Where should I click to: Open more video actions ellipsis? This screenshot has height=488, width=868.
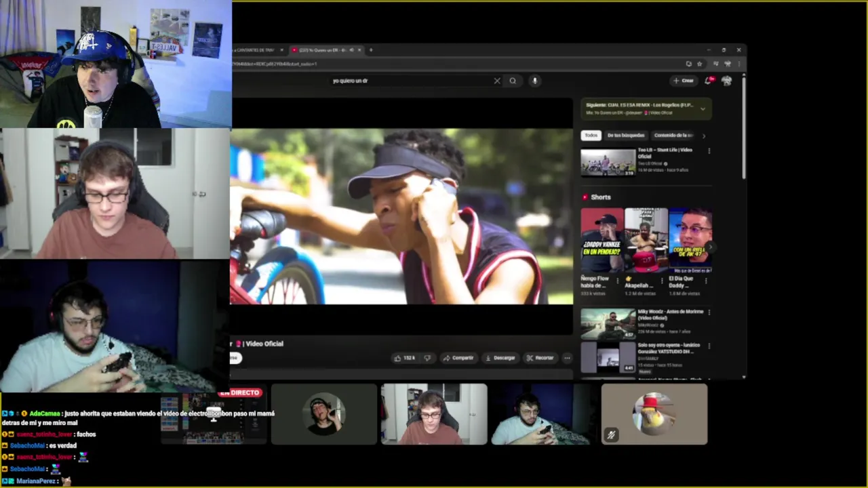[567, 358]
